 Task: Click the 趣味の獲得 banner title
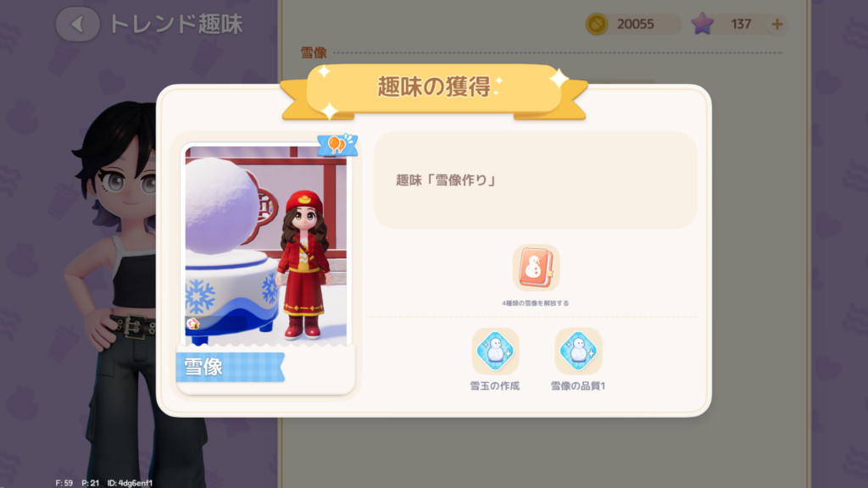434,87
